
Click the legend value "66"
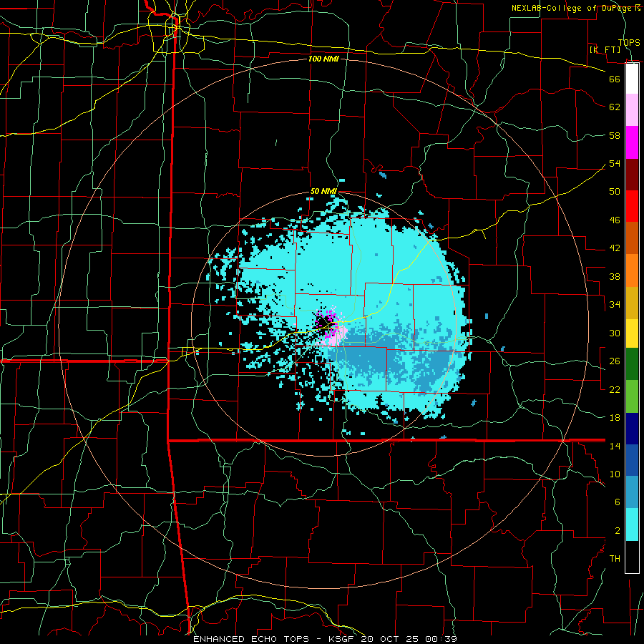click(615, 79)
